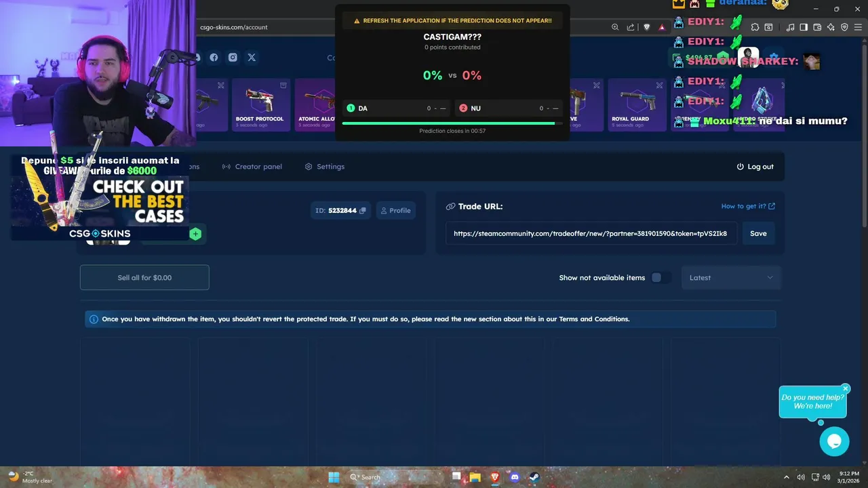The image size is (868, 488).
Task: Open Steam from taskbar
Action: (534, 477)
